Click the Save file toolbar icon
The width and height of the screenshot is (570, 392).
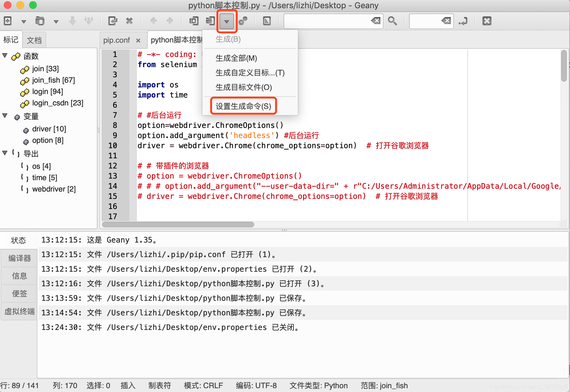[x=73, y=21]
